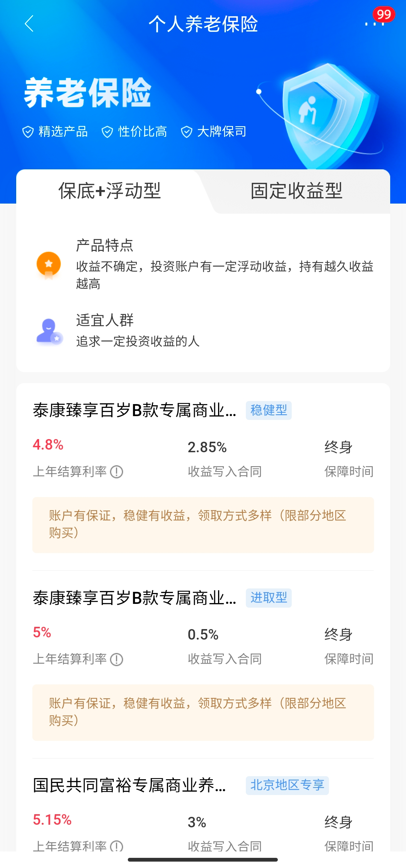
Task: Tap the shield check icon beside 精选产品
Action: pyautogui.click(x=28, y=132)
